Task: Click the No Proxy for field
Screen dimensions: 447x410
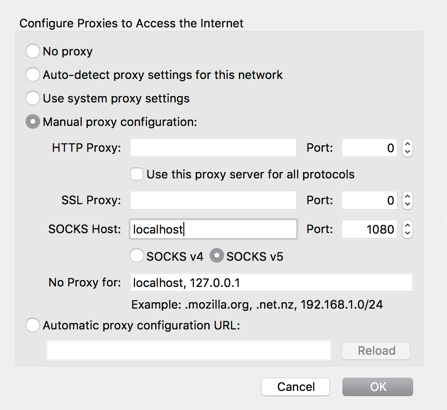Action: pos(271,283)
